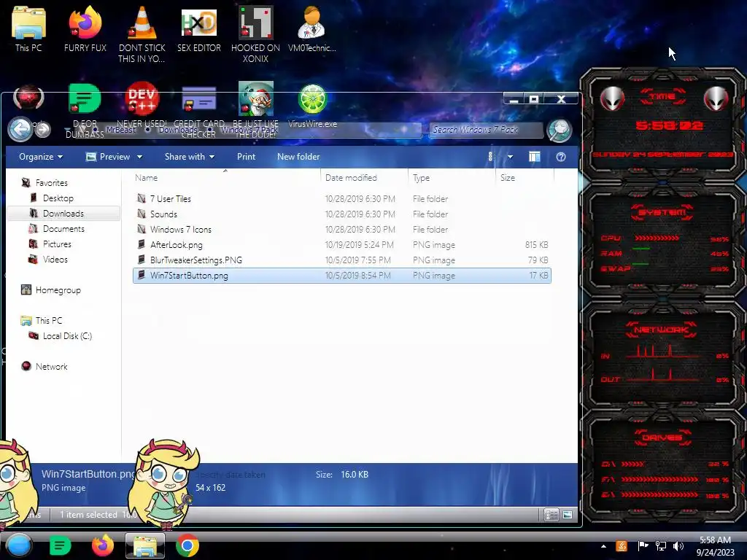Create a New folder from toolbar

298,157
